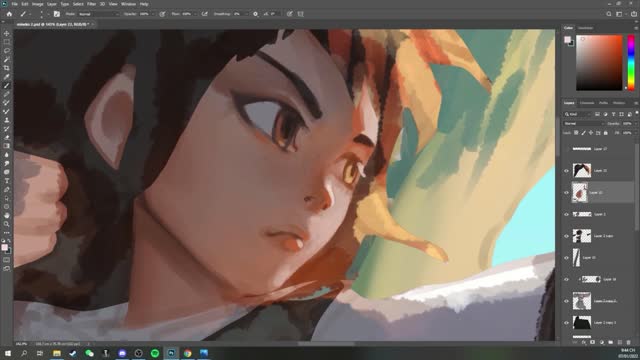This screenshot has height=360, width=640.
Task: Open the Select menu
Action: [x=78, y=4]
